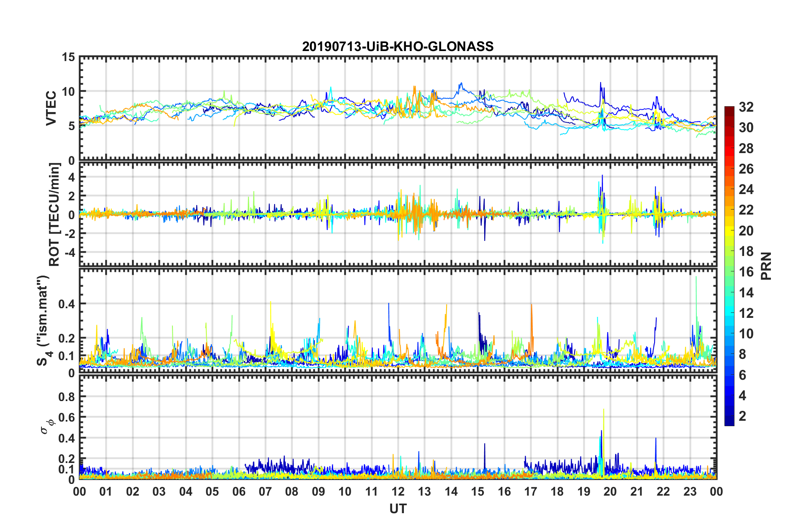Screen dimensions: 796x532
Task: Click the x-axis tick label 12
Action: pos(398,491)
